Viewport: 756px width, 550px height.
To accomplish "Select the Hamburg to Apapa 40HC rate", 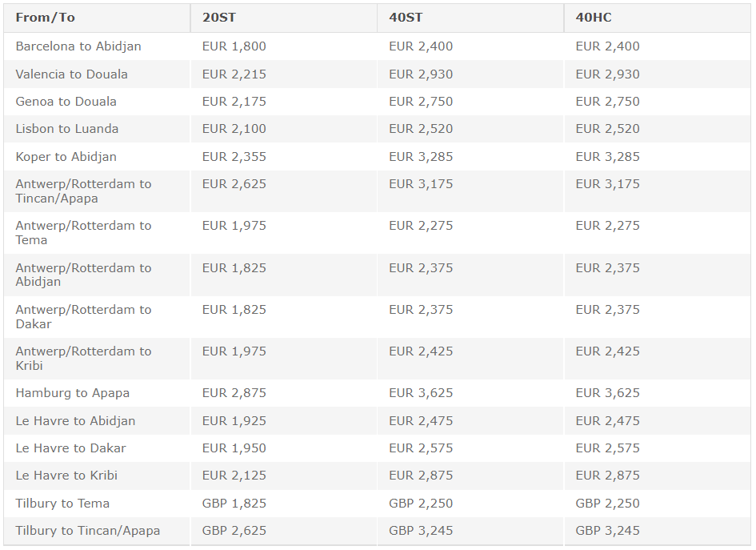I will click(x=607, y=393).
